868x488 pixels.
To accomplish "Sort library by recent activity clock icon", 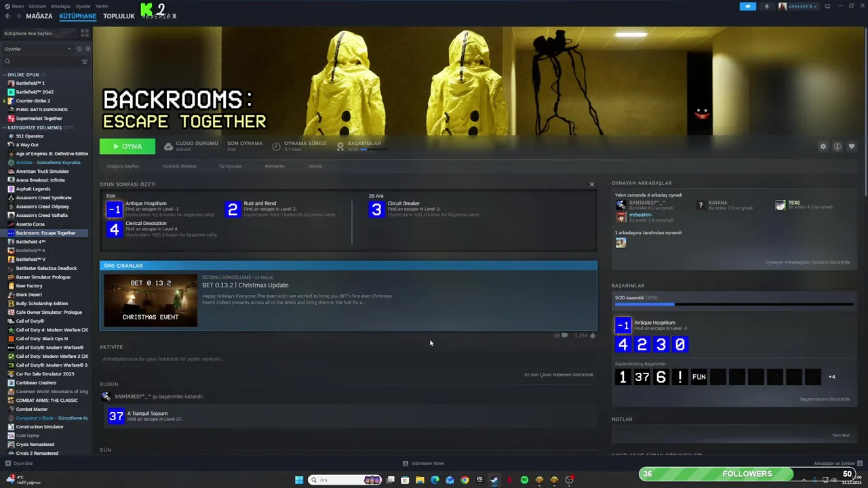I will point(79,49).
